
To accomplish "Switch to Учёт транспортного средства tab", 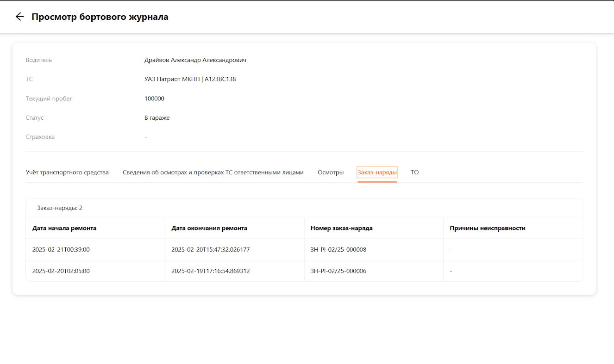I will (67, 173).
